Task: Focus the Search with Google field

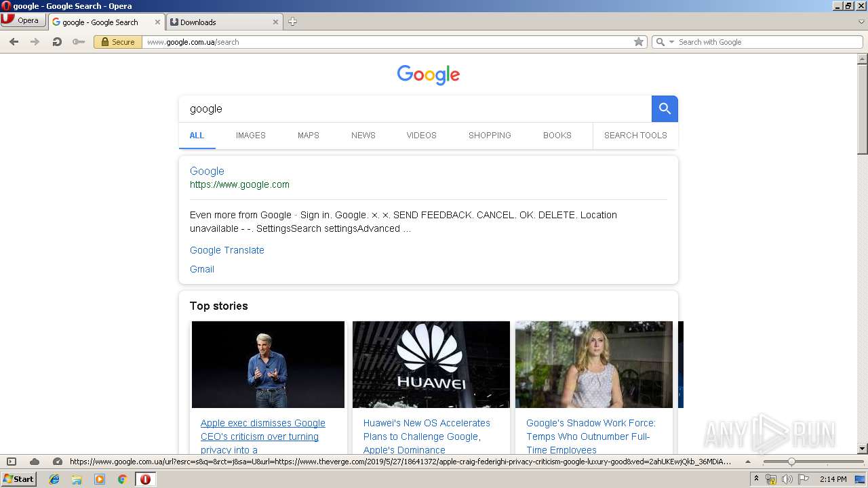Action: click(768, 42)
